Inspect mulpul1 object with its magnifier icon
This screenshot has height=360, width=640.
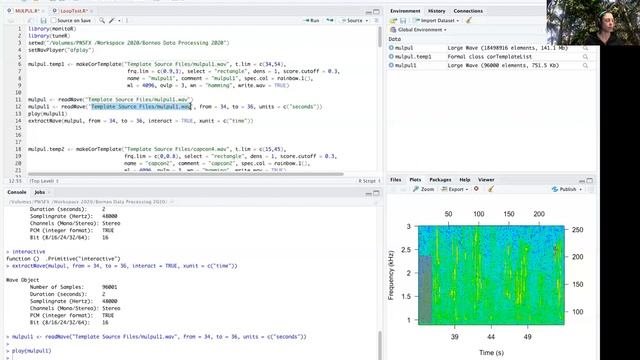(x=585, y=65)
